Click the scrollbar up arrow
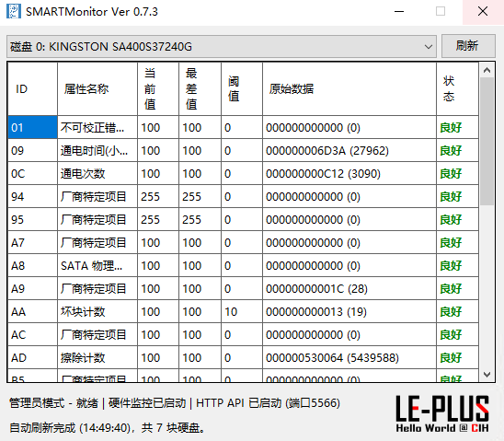 pyautogui.click(x=487, y=70)
